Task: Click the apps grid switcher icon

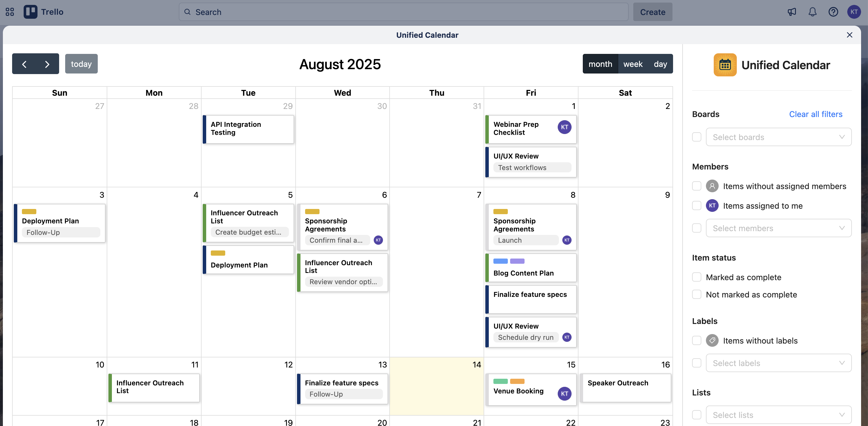Action: (x=10, y=12)
